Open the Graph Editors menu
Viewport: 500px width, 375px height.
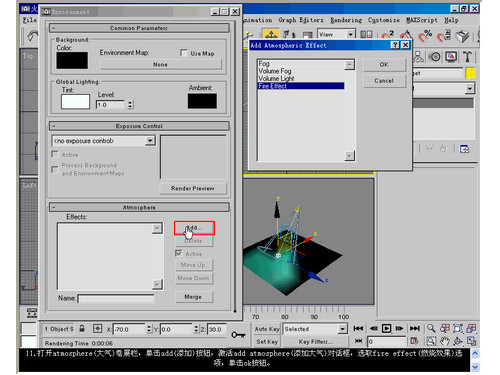(x=301, y=20)
